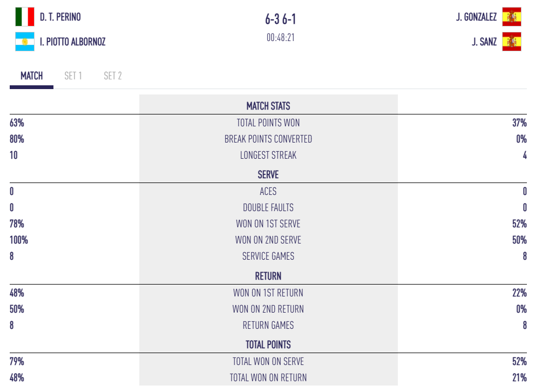Click the 6-3 6-1 match score
This screenshot has height=392, width=535.
(281, 19)
